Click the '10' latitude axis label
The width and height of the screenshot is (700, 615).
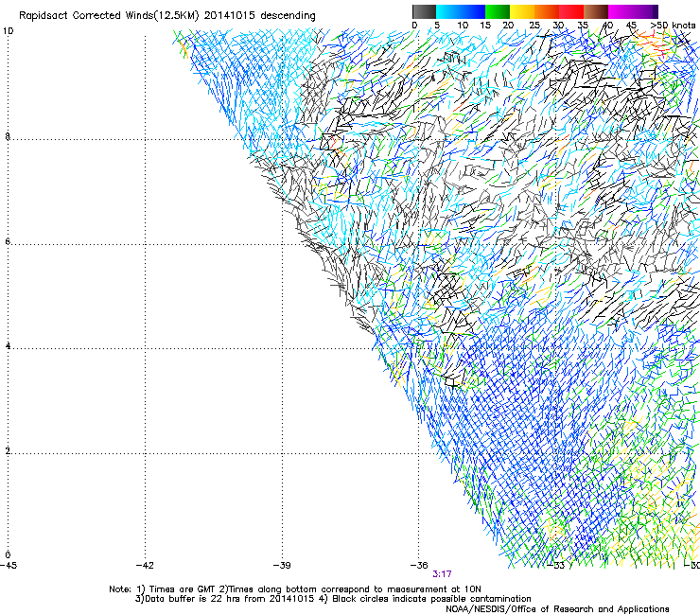(8, 31)
